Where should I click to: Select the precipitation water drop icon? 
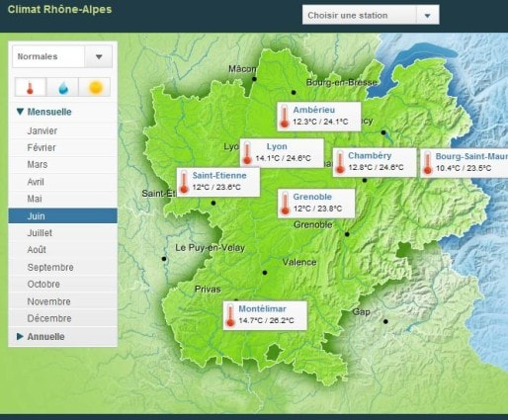click(x=63, y=87)
